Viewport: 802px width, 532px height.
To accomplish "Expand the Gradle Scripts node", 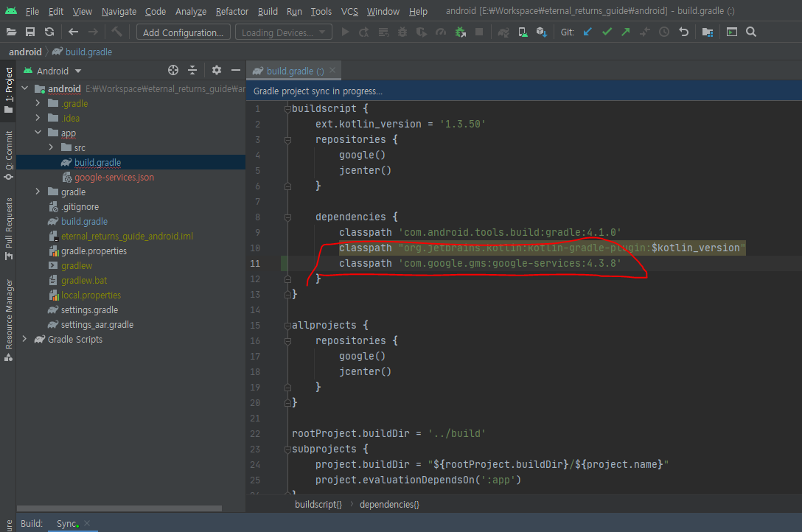I will coord(24,340).
